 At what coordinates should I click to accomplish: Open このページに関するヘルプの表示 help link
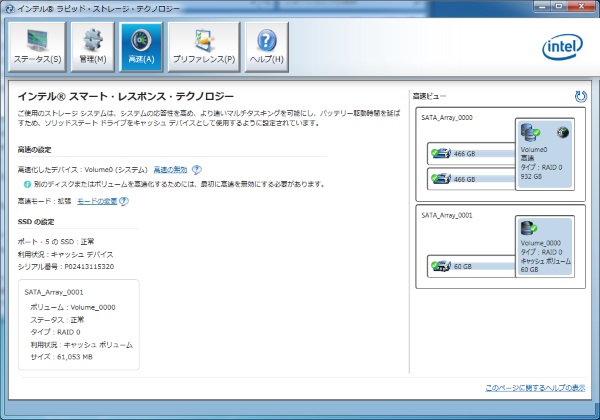pyautogui.click(x=534, y=387)
